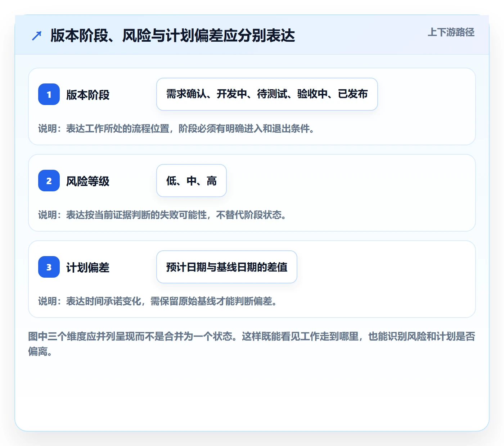The image size is (504, 446).
Task: Click the note 表达时间承诺变化
Action: (158, 301)
